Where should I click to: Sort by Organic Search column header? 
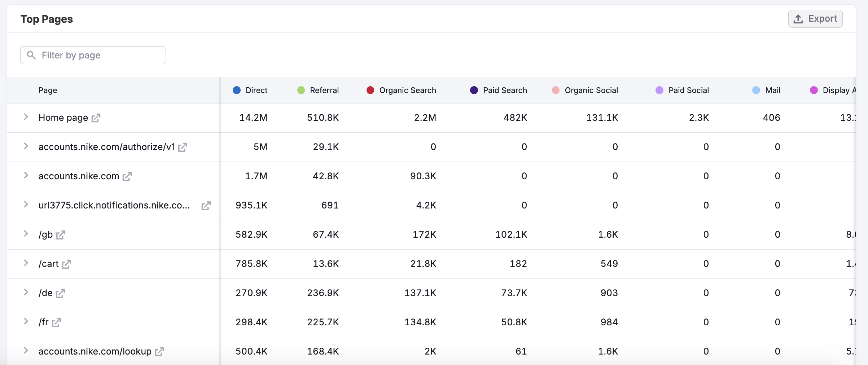[x=407, y=90]
